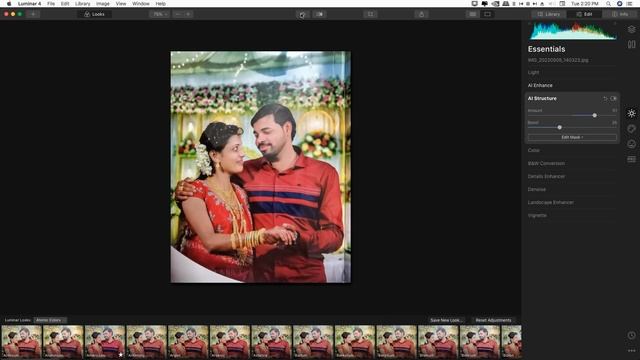Open the History clock icon

[631, 335]
